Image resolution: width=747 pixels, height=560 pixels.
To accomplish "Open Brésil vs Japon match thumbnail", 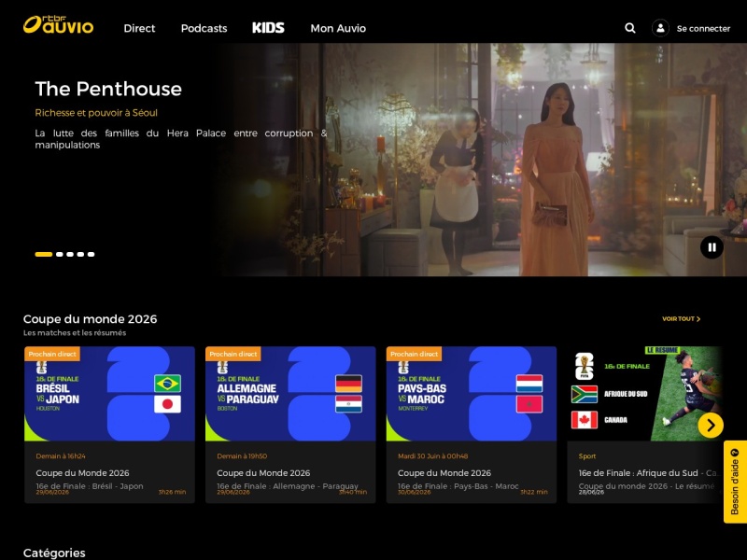I will coord(109,394).
